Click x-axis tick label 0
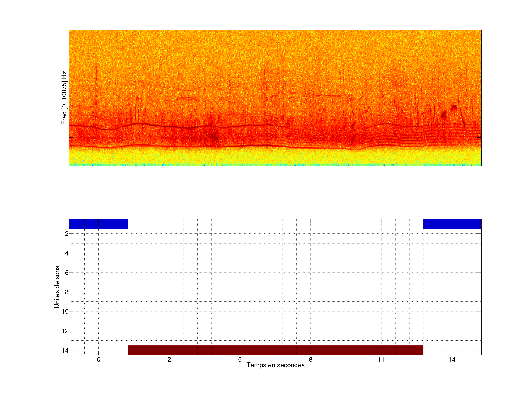 click(x=98, y=359)
